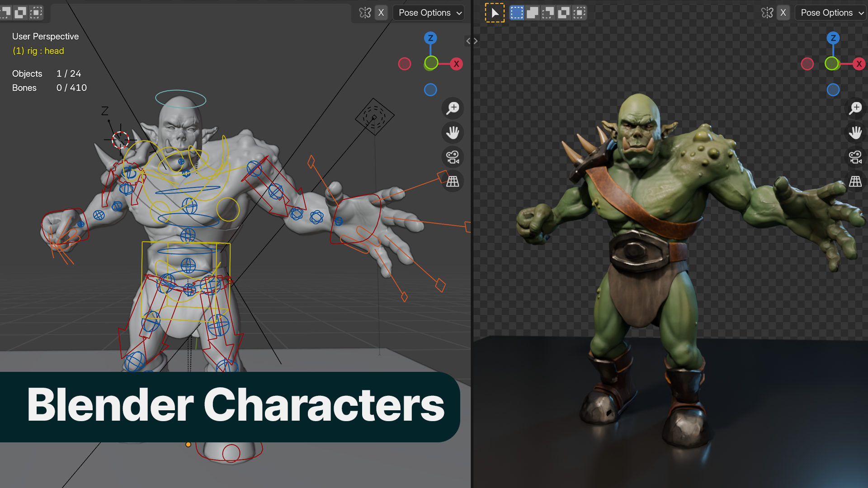868x488 pixels.
Task: Click the red X axis on left gizmo
Action: point(457,64)
